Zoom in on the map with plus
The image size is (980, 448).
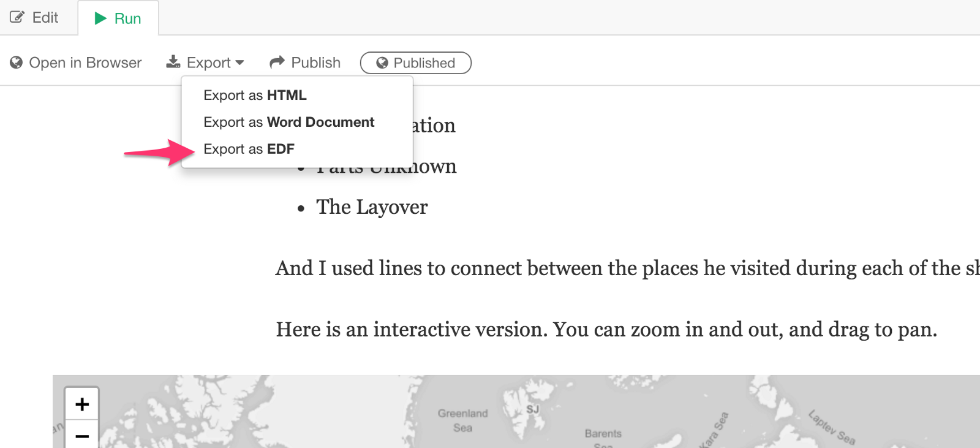tap(82, 404)
